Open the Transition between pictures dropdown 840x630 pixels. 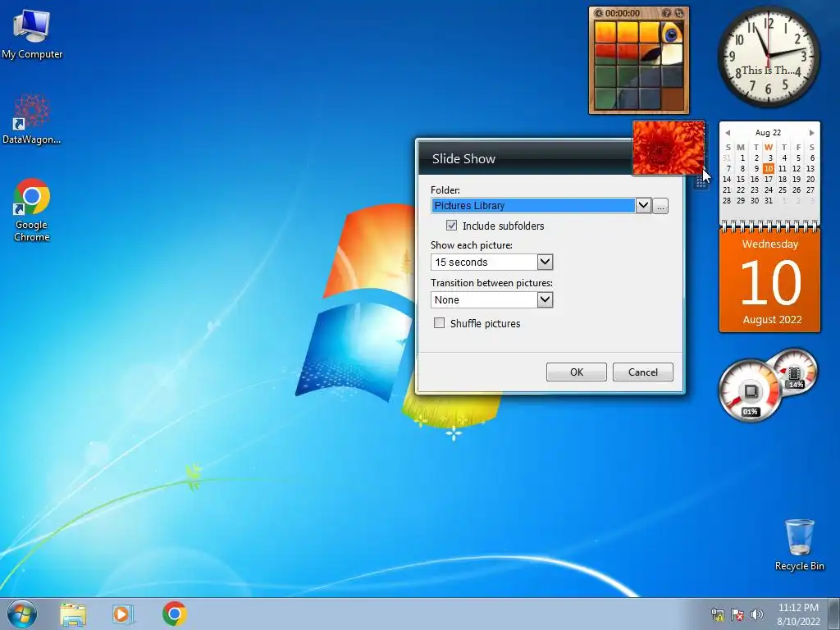(x=491, y=299)
